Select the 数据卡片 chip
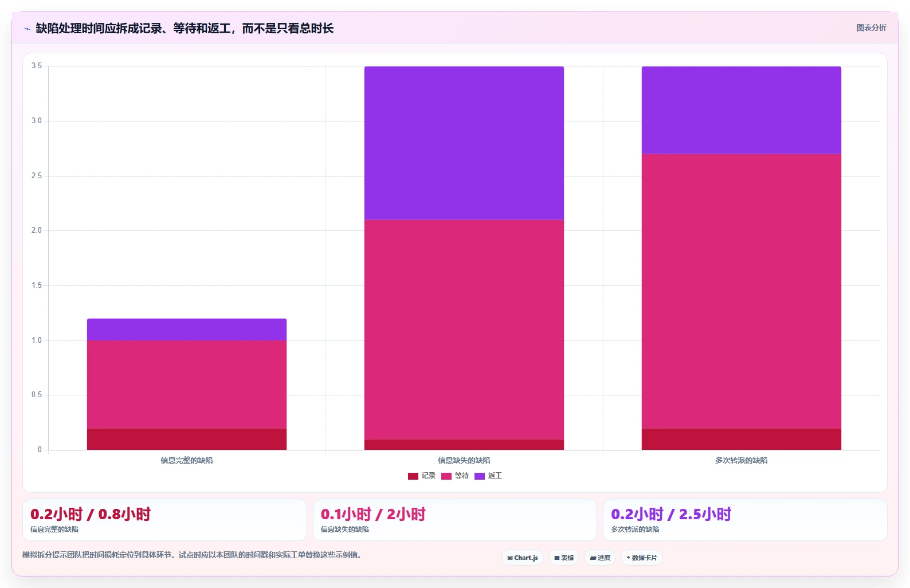 coord(642,558)
